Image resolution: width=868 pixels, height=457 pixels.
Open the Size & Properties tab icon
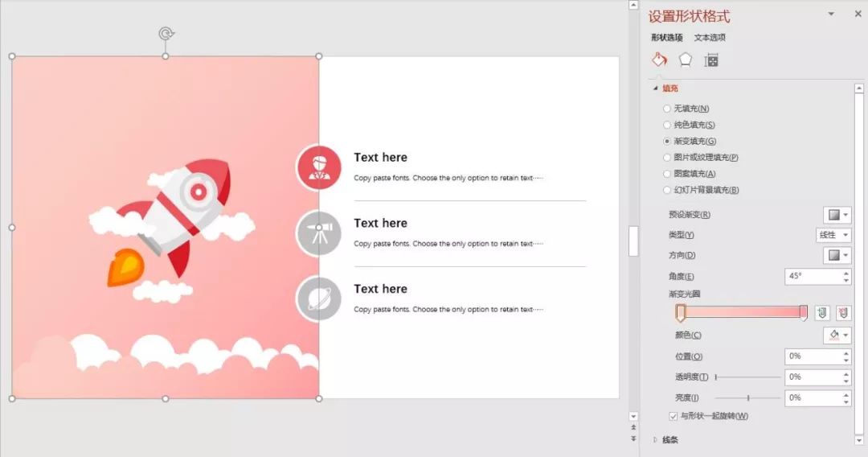[x=711, y=60]
